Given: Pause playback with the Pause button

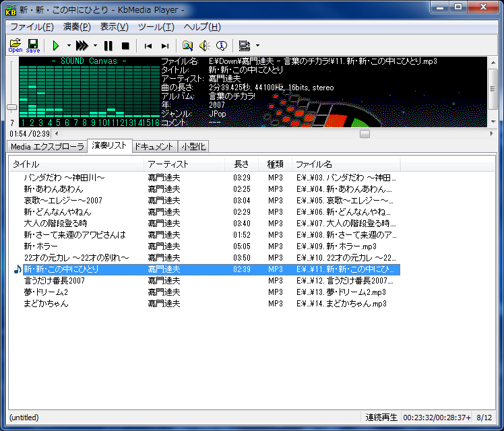Looking at the screenshot, I should click(108, 46).
